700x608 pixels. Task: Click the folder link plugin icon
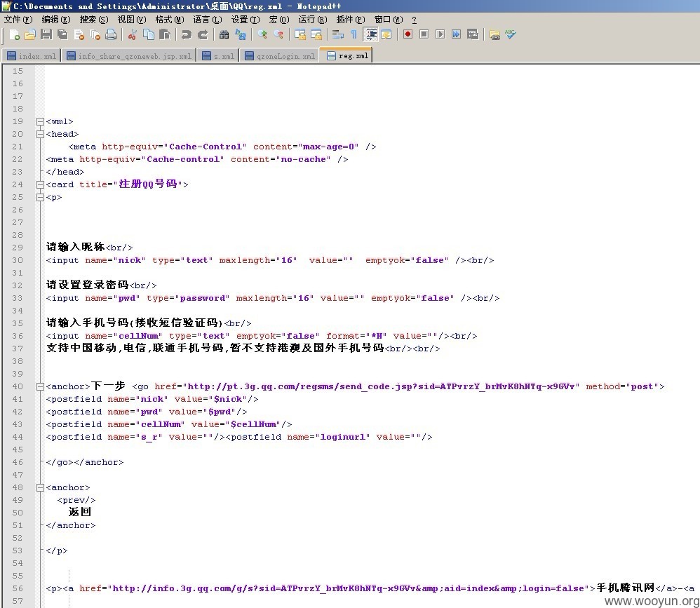[494, 35]
